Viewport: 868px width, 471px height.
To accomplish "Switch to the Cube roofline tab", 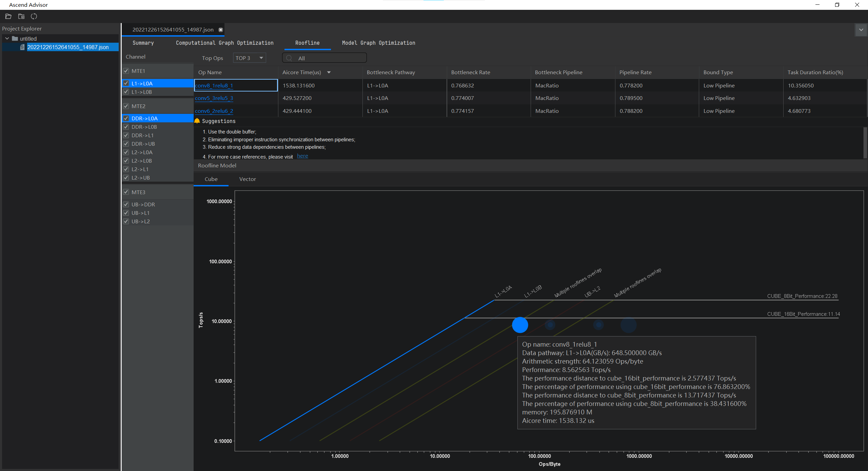I will tap(211, 179).
